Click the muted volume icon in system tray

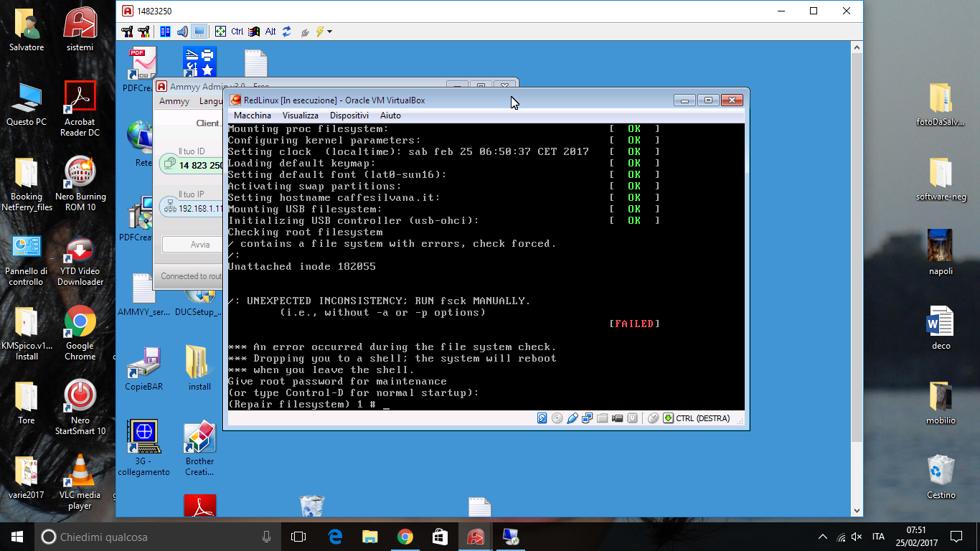tap(857, 537)
